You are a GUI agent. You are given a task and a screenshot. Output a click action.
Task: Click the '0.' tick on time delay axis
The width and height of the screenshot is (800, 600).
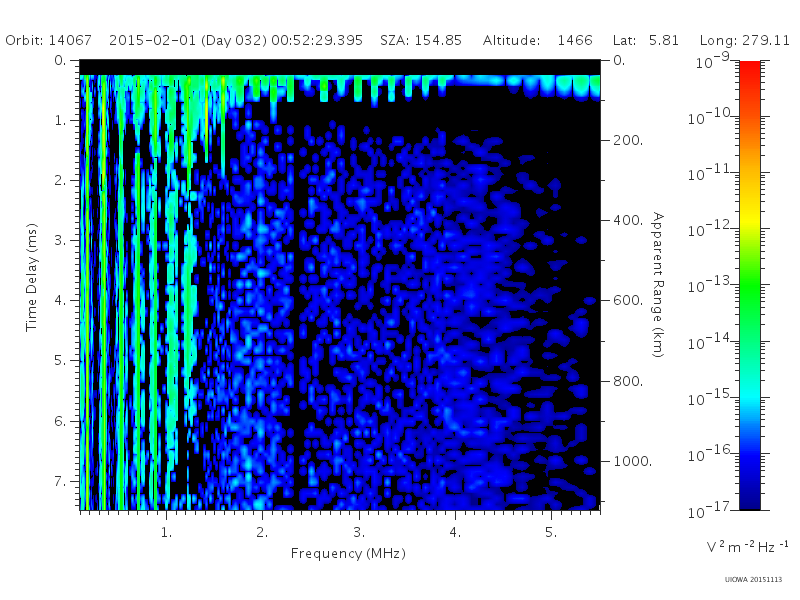coord(60,60)
